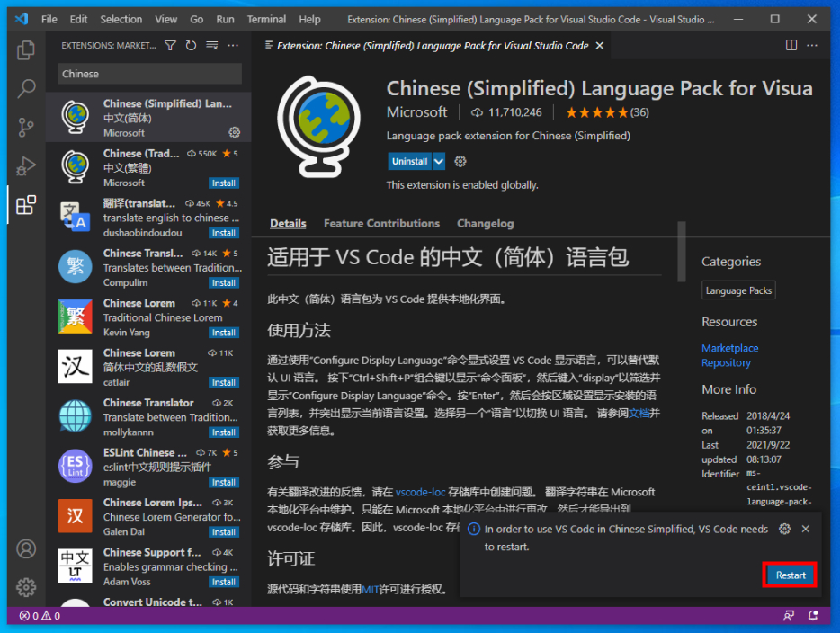Screen dimensions: 840x633
Task: Install the translate extension by dushaobindoudou
Action: point(223,233)
